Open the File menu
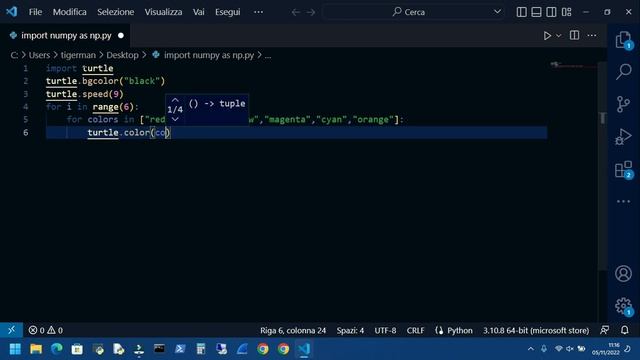The image size is (640, 360). (35, 12)
